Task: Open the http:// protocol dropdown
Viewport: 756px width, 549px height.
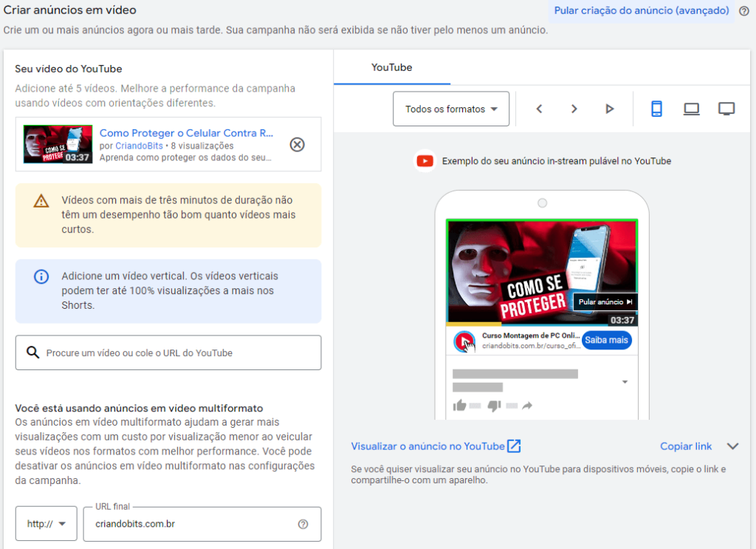Action: (46, 523)
